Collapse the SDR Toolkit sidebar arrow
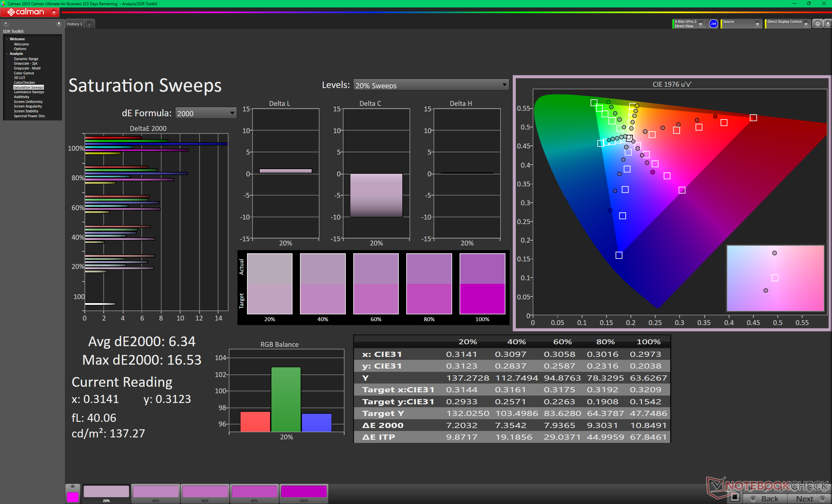The width and height of the screenshot is (832, 504). (x=59, y=23)
